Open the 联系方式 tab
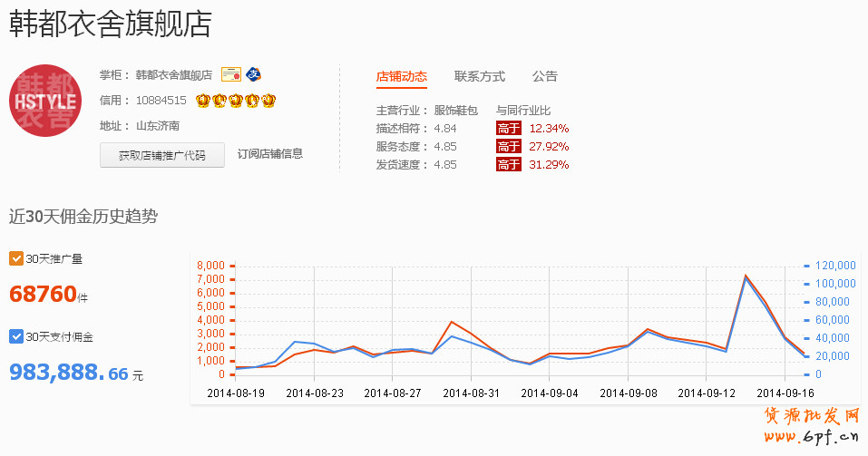 [479, 77]
